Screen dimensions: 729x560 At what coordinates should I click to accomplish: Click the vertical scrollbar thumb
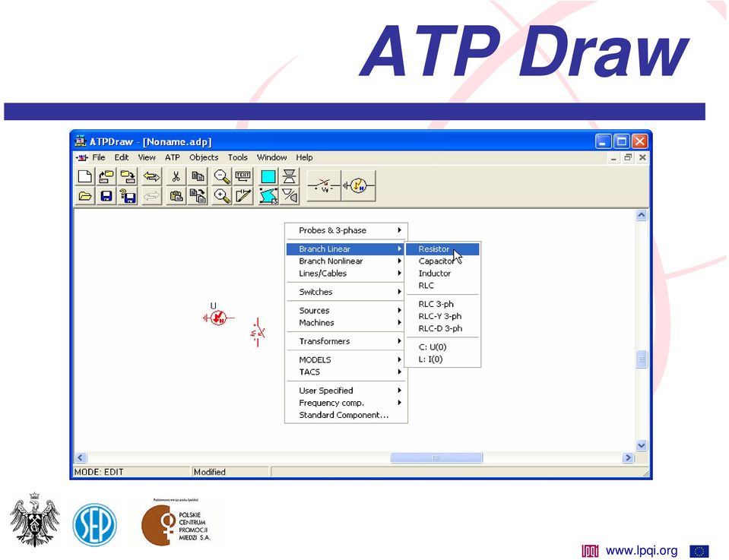(x=642, y=359)
